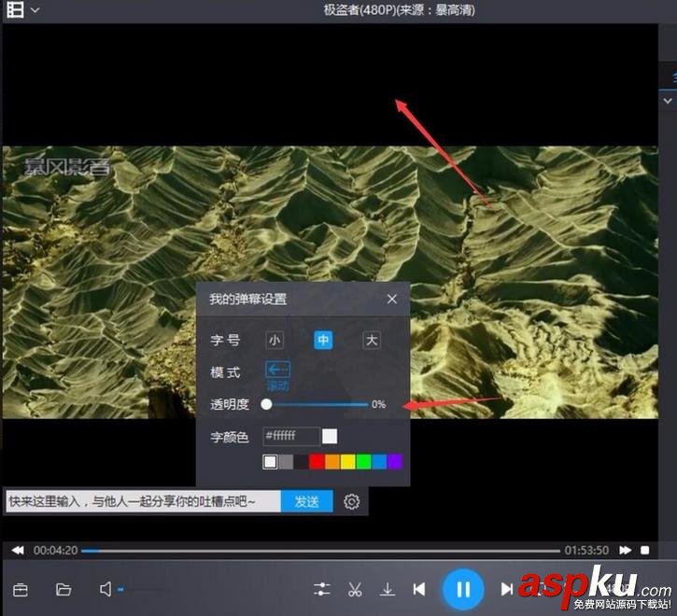Adjust the volume slider
Image resolution: width=677 pixels, height=616 pixels.
[x=144, y=589]
